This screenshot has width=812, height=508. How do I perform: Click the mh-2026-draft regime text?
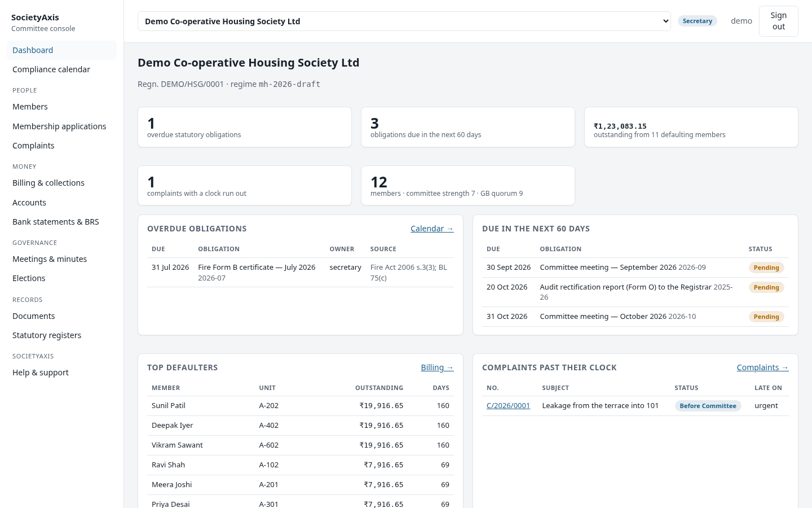289,84
